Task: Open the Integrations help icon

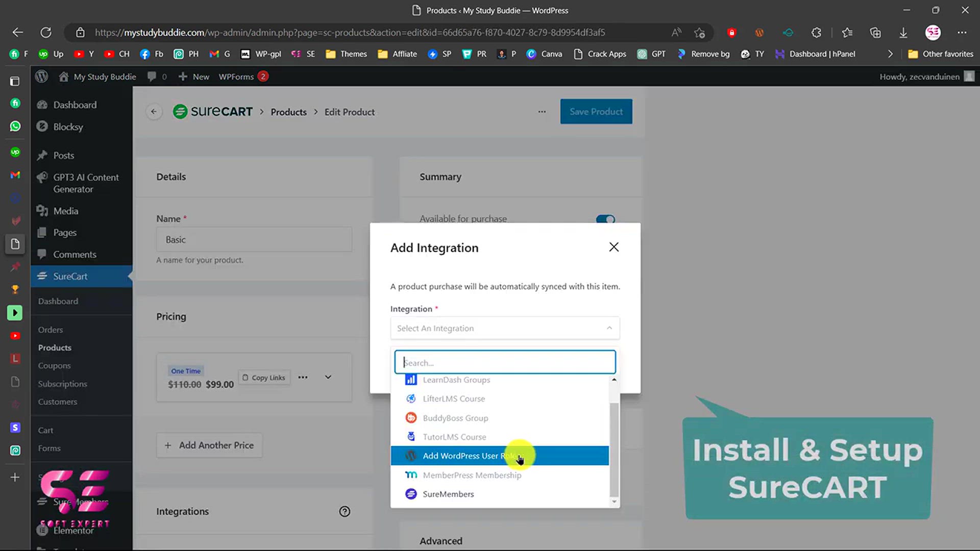Action: pos(345,511)
